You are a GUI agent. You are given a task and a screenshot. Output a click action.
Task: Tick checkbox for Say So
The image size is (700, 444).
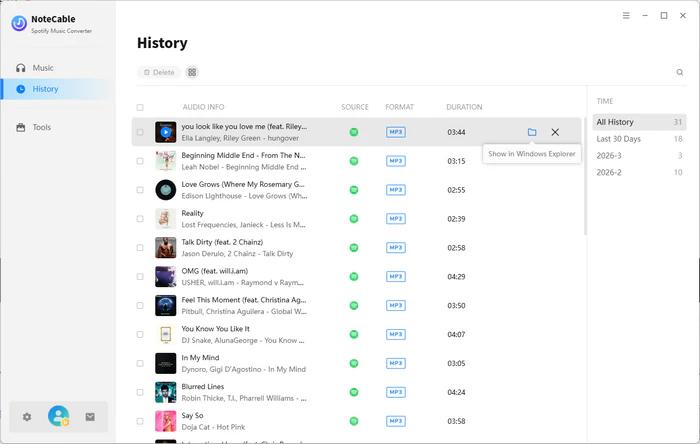140,421
